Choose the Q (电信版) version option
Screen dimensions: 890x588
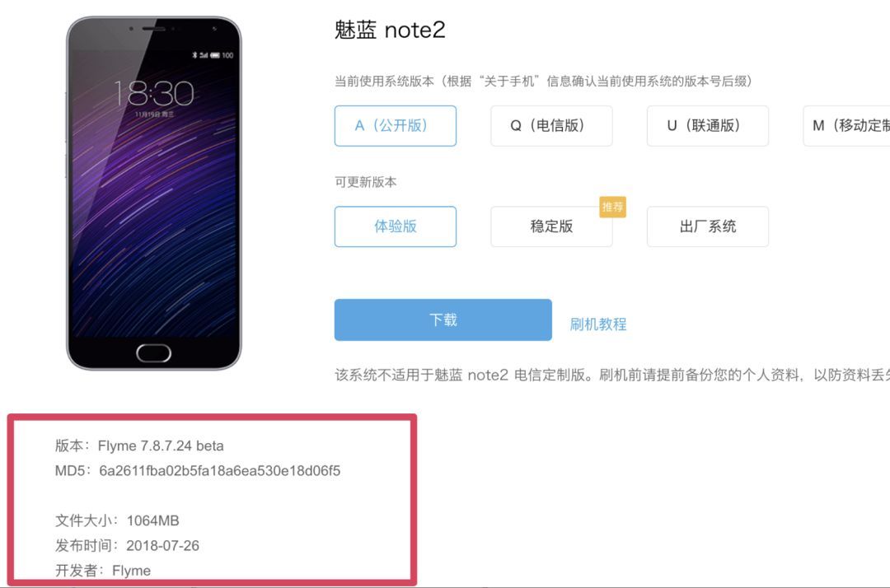551,126
